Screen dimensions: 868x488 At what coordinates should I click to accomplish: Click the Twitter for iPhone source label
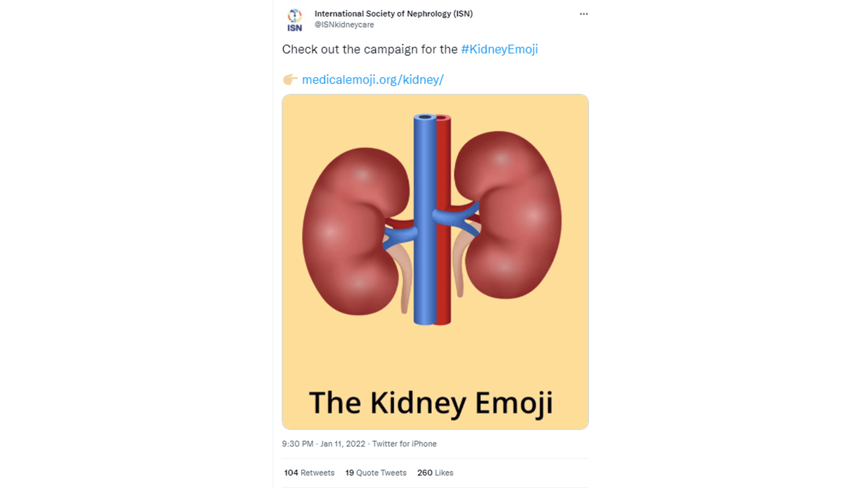tap(404, 444)
